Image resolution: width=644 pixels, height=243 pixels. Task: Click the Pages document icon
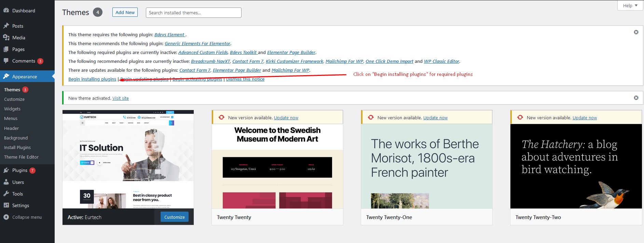[6, 49]
